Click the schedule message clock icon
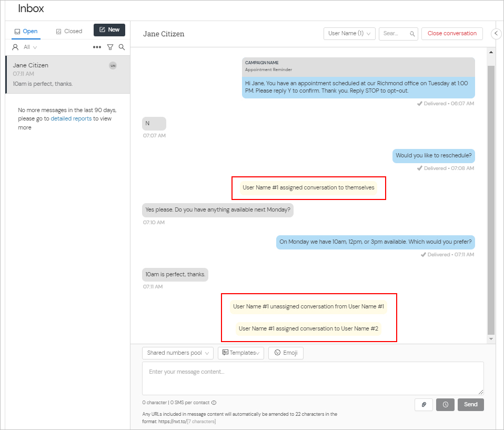This screenshot has height=430, width=504. point(445,404)
